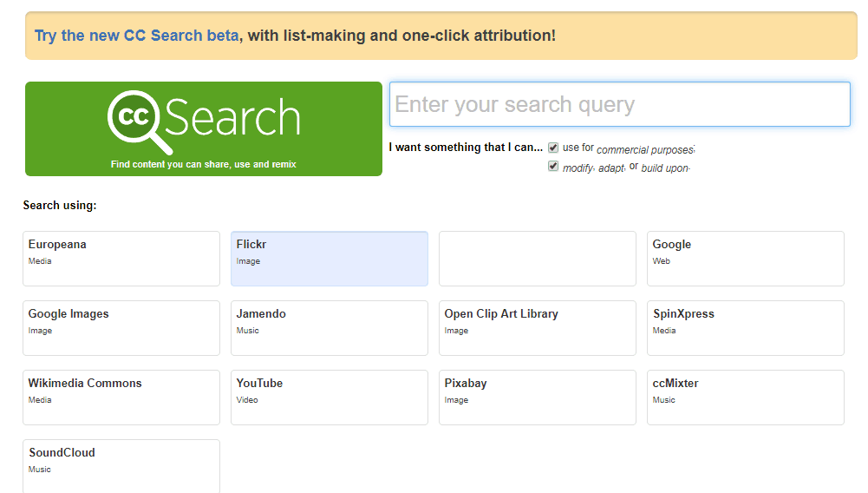Click the 'build upon' italic label
This screenshot has width=868, height=493.
pos(665,168)
